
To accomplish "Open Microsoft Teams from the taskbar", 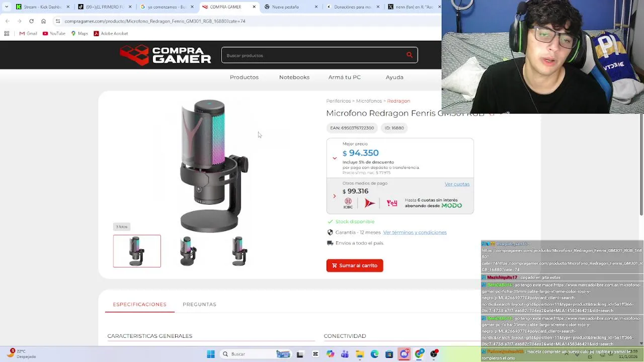I will 345,354.
